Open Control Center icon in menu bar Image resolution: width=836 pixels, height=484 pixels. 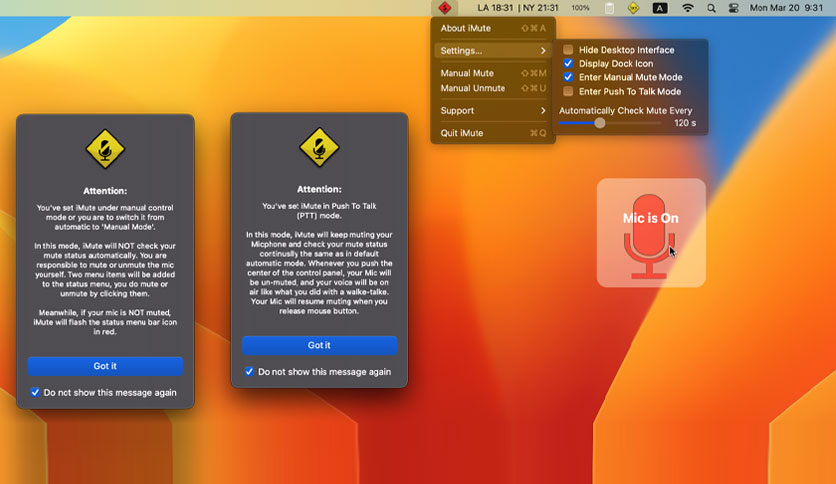coord(734,8)
